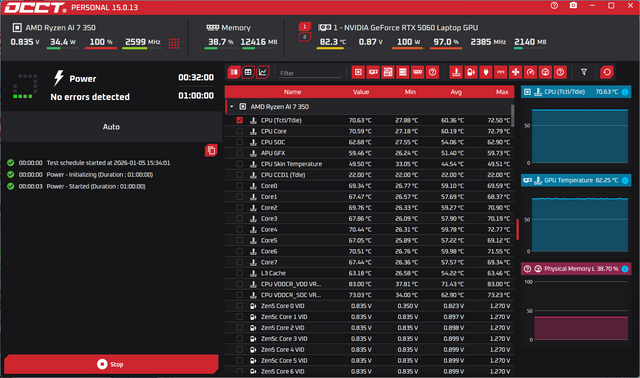This screenshot has width=640, height=378.
Task: Select the 'Test schedule started' log entry
Action: (x=108, y=162)
